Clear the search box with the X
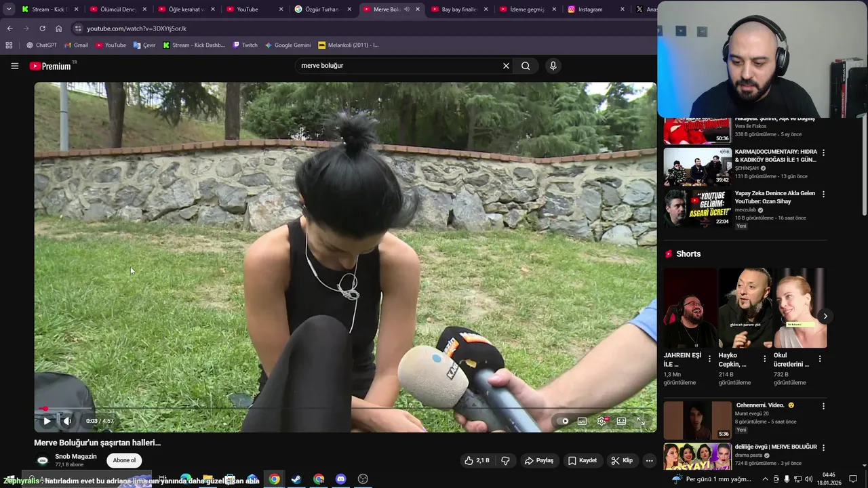 pyautogui.click(x=506, y=66)
